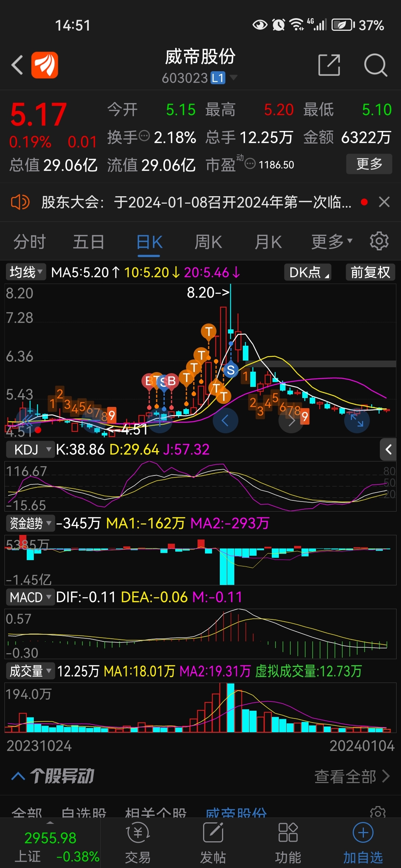This screenshot has width=401, height=868.
Task: Tap the info icon beside 市盈
Action: [250, 163]
